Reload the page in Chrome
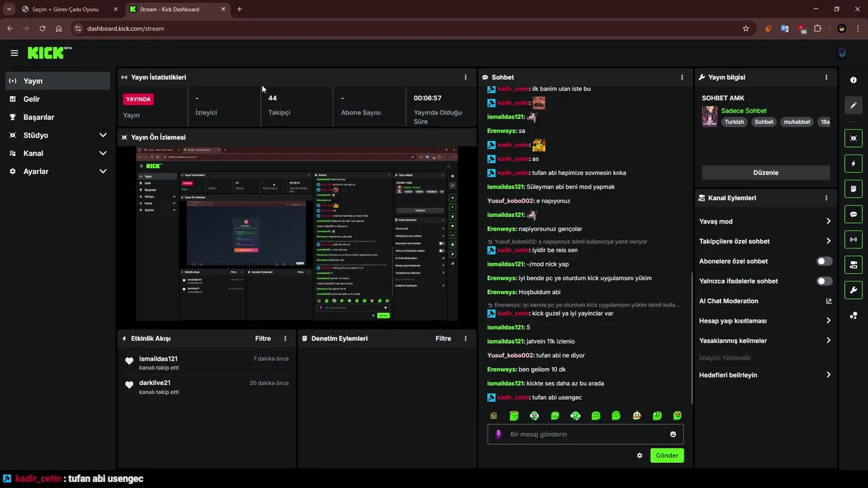This screenshot has height=488, width=868. pos(42,28)
